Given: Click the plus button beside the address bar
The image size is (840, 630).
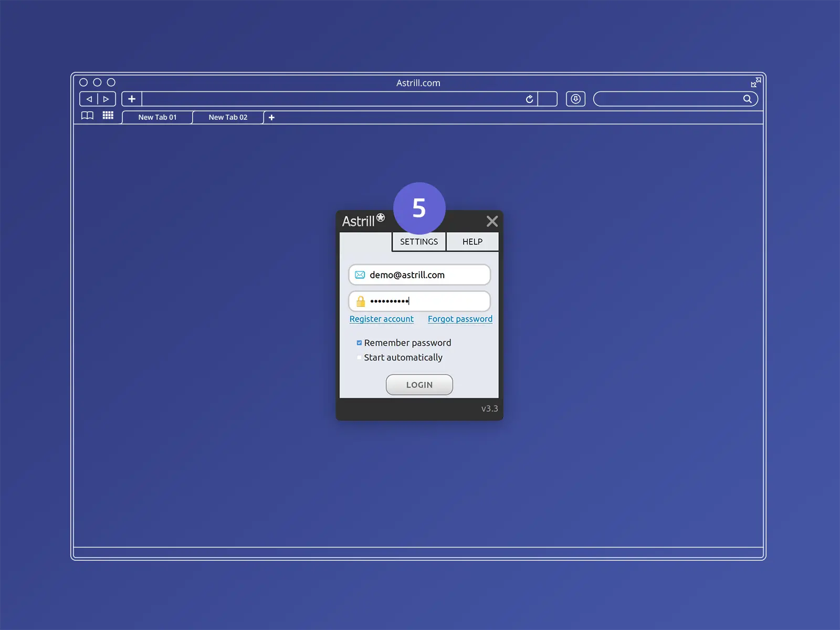Looking at the screenshot, I should click(x=132, y=99).
